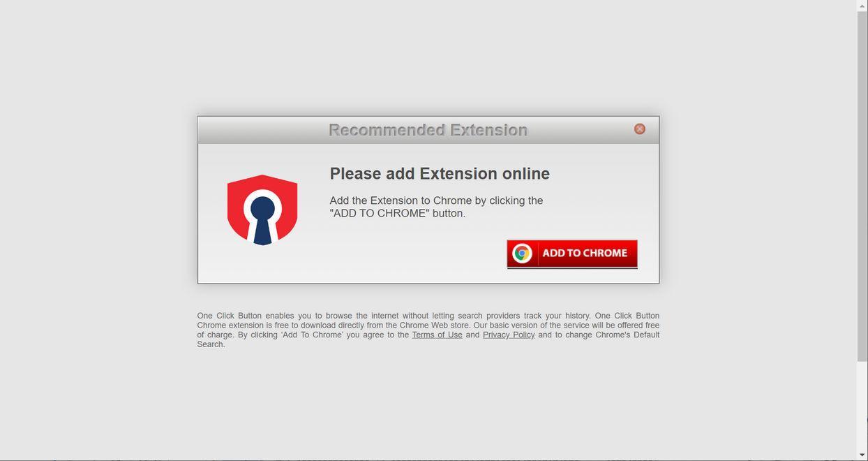The height and width of the screenshot is (461, 868).
Task: Click the dialog title bar left of the heading
Action: 262,130
